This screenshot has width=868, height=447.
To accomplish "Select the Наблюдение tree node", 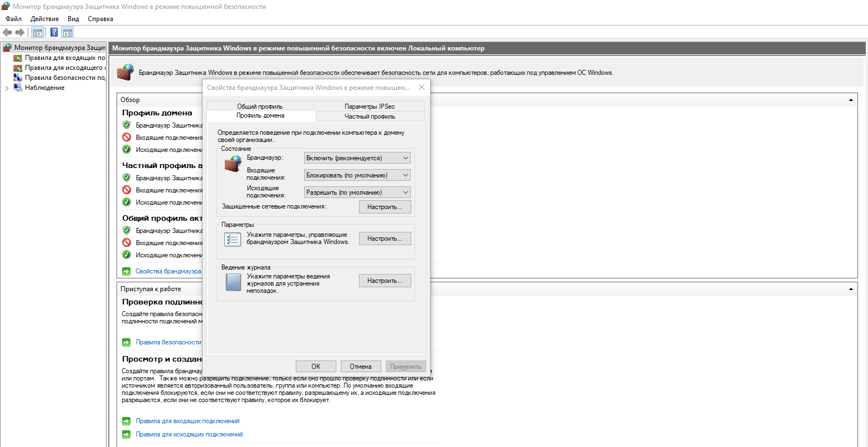I will click(x=44, y=88).
